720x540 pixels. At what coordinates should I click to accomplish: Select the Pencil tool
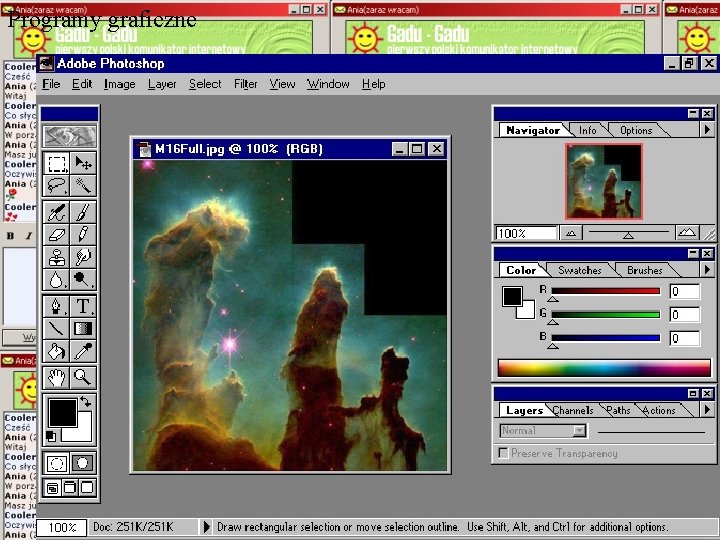[x=83, y=235]
